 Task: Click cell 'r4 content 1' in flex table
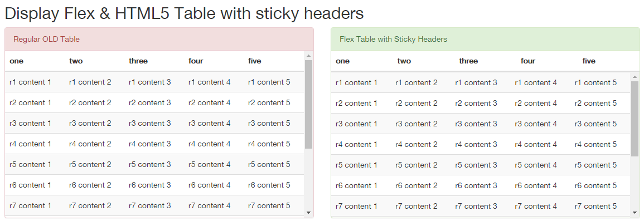point(356,144)
